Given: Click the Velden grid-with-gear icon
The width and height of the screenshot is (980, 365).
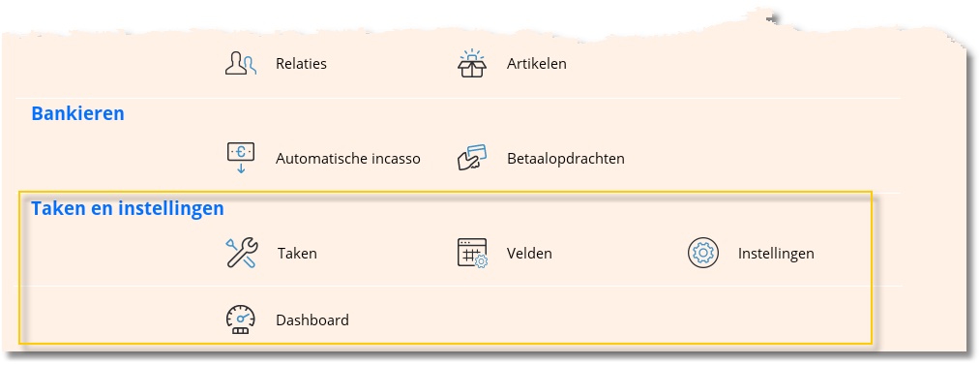Looking at the screenshot, I should pos(472,253).
